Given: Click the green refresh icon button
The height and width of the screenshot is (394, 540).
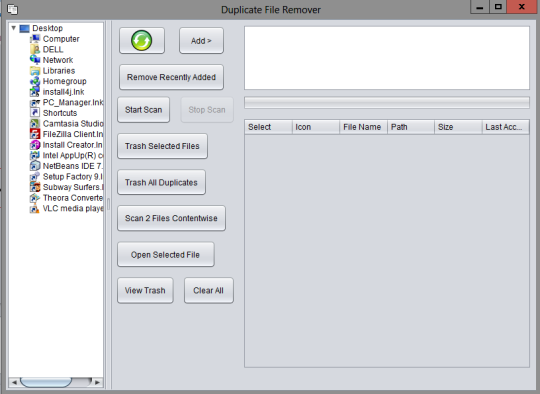Looking at the screenshot, I should coord(142,41).
